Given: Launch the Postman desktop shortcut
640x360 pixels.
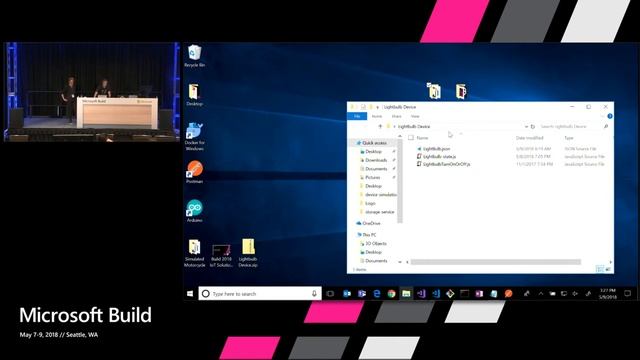Looking at the screenshot, I should point(195,172).
